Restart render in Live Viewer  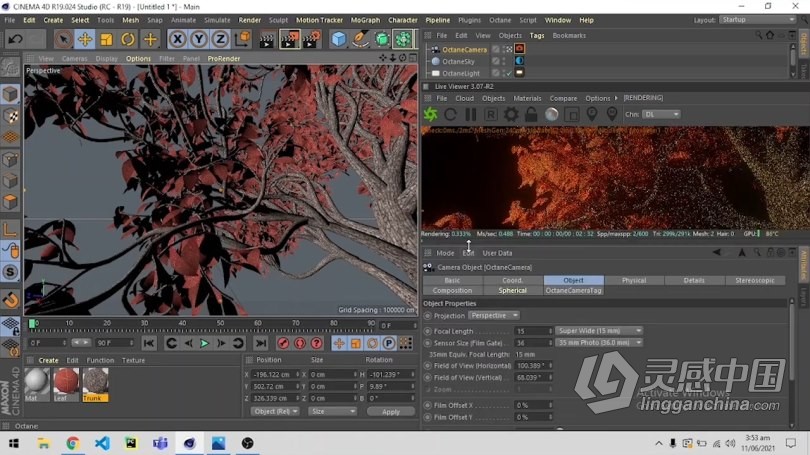[x=450, y=114]
